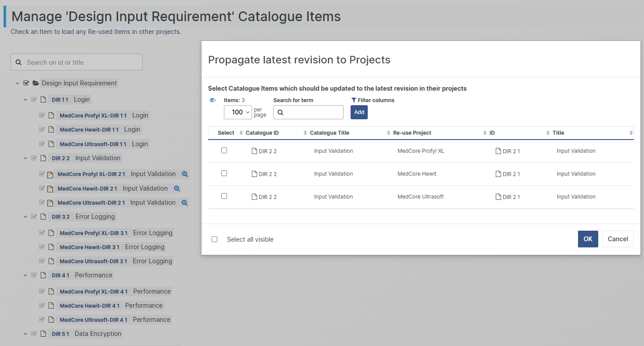Enable the Select all visible checkbox

point(215,239)
